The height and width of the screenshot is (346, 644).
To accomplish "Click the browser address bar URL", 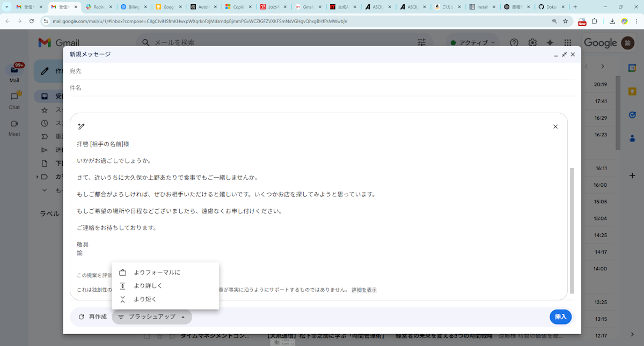I will point(200,21).
